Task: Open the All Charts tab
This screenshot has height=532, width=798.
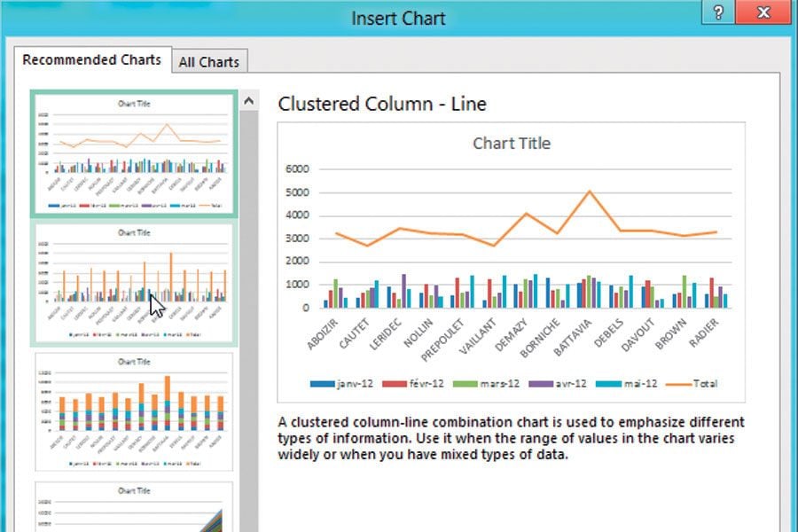Action: coord(209,61)
